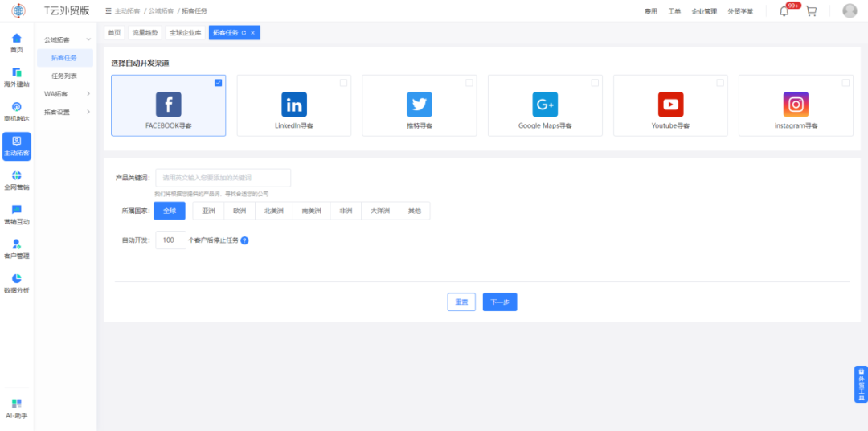
Task: Select 非洲 region option
Action: [x=346, y=211]
